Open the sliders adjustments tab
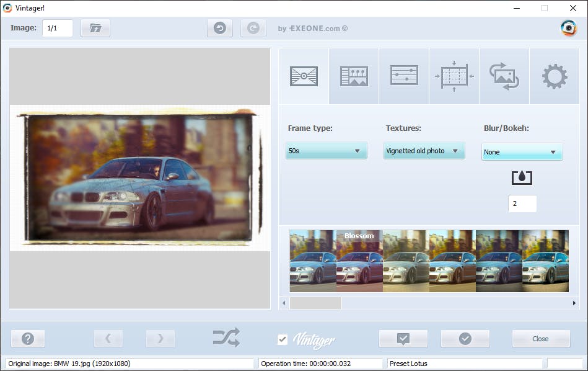 404,76
